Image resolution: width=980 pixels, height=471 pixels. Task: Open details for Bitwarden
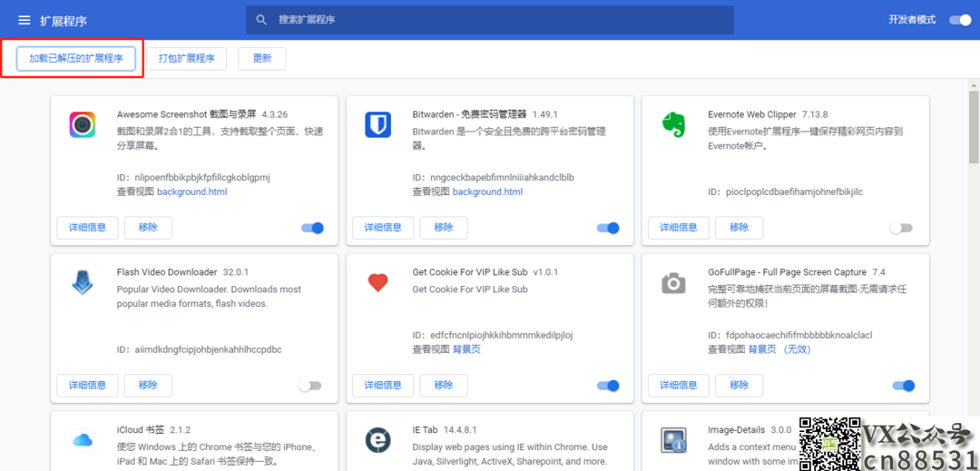(383, 228)
